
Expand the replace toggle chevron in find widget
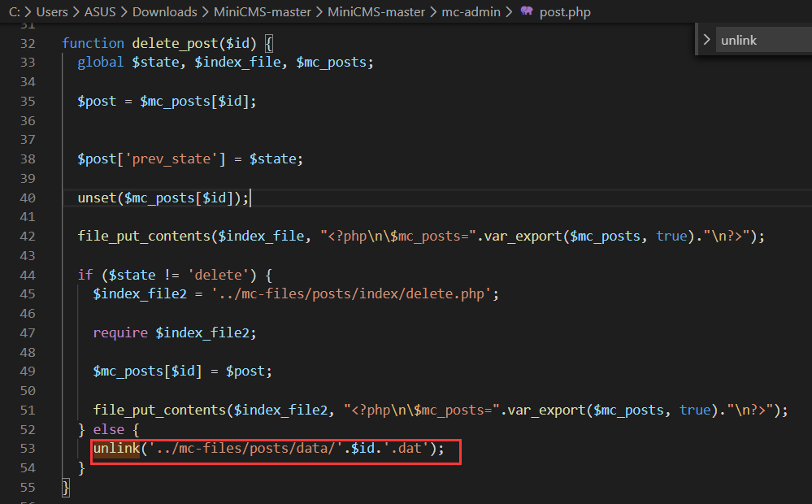(706, 40)
